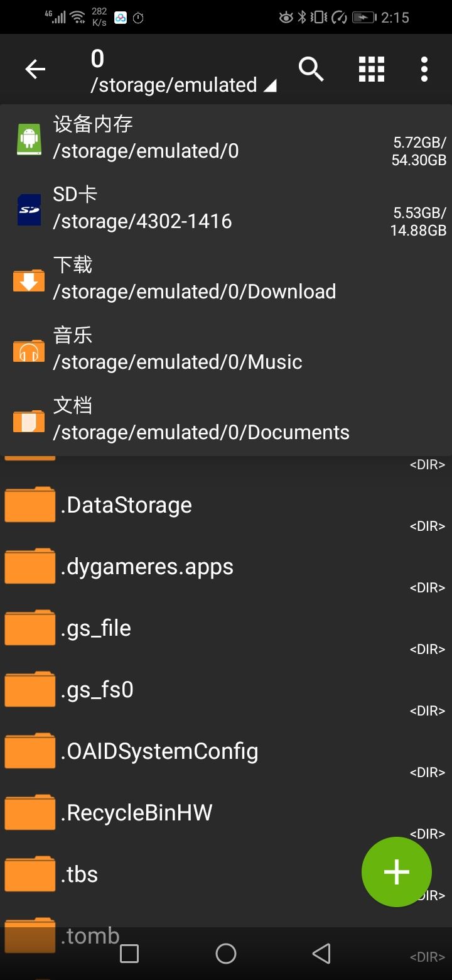
Task: Click the SD card icon
Action: coord(29,210)
